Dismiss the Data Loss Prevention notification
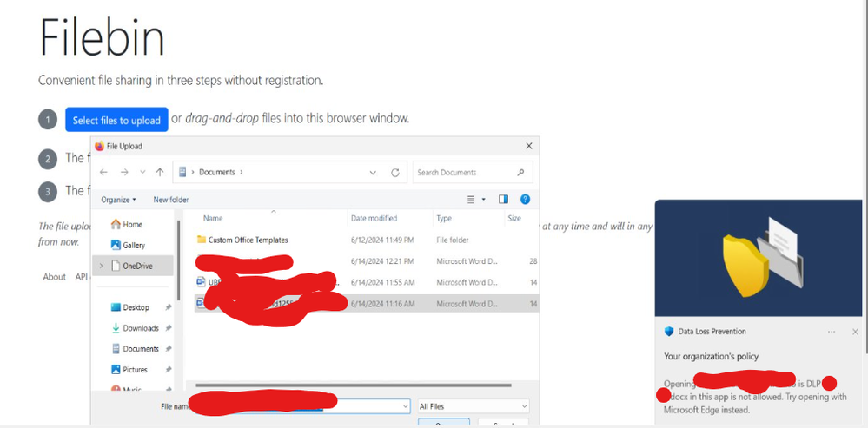The height and width of the screenshot is (428, 868). pos(855,332)
